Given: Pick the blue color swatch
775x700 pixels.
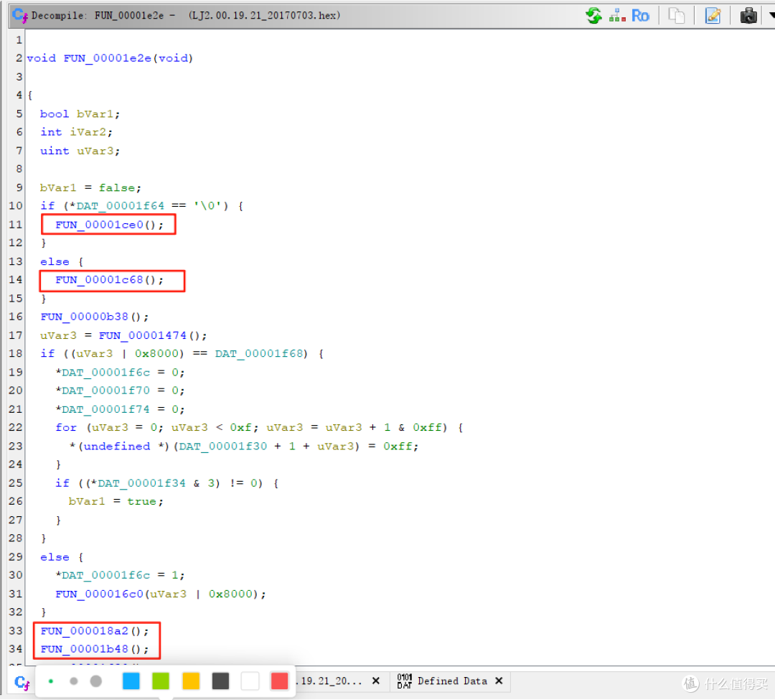Looking at the screenshot, I should click(131, 681).
